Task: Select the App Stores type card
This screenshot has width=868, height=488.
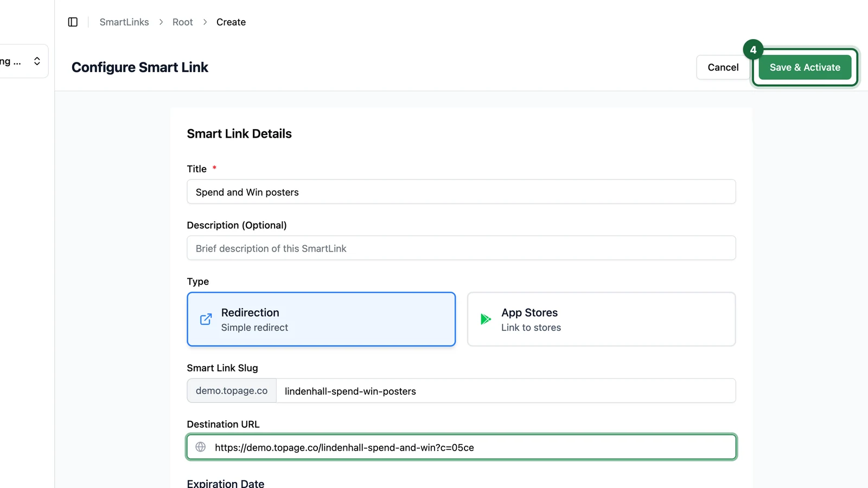Action: pyautogui.click(x=601, y=319)
